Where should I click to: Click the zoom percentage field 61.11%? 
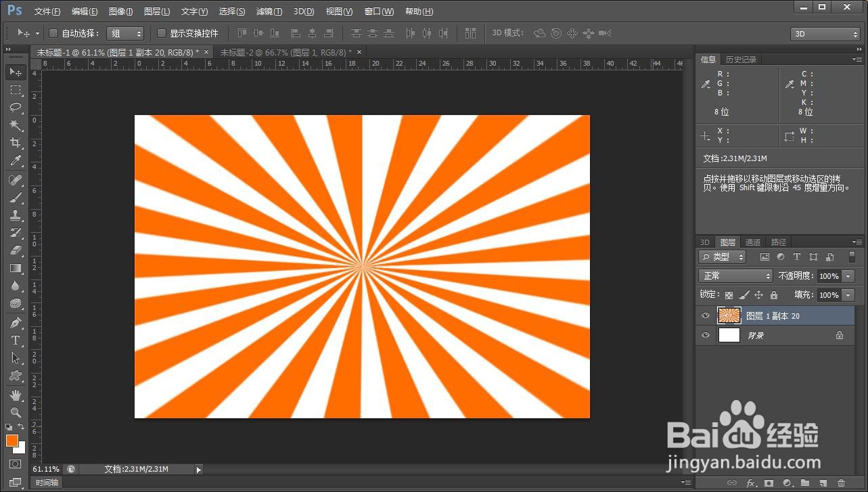pos(46,469)
